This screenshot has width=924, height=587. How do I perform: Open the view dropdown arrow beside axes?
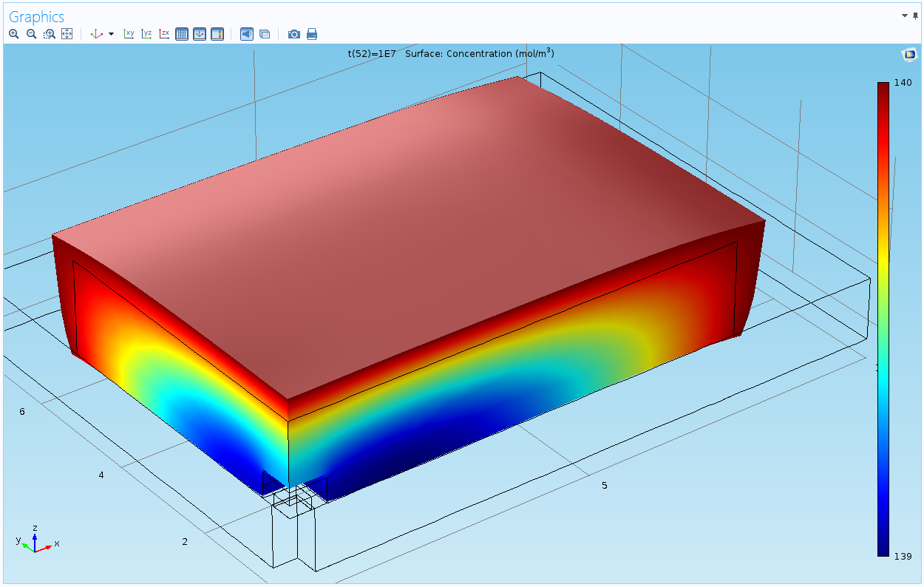coord(112,34)
